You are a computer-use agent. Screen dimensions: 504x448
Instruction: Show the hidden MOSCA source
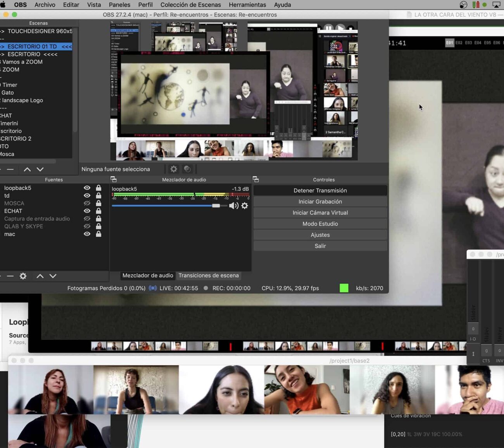coord(87,203)
